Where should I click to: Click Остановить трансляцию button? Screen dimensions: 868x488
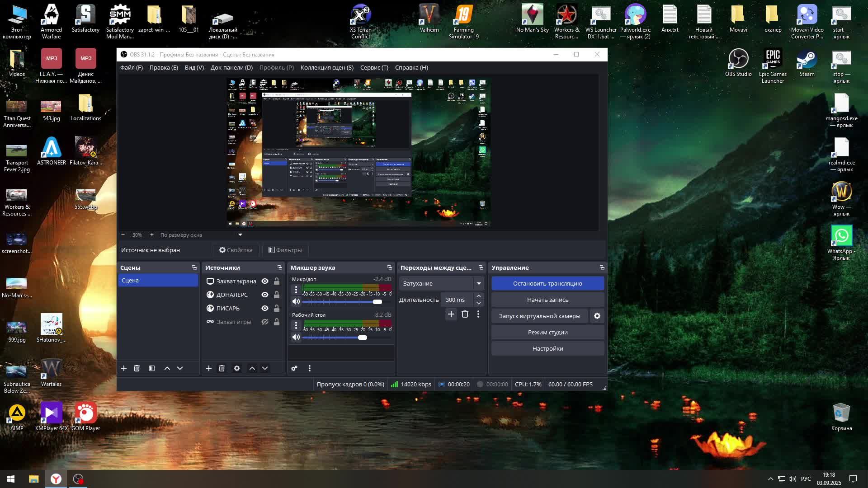[x=547, y=283]
